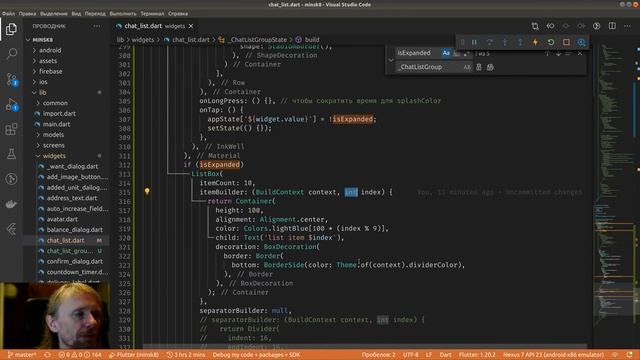Close the chat_list.dart tab
Viewport: 640px width, 360px height.
(x=191, y=26)
